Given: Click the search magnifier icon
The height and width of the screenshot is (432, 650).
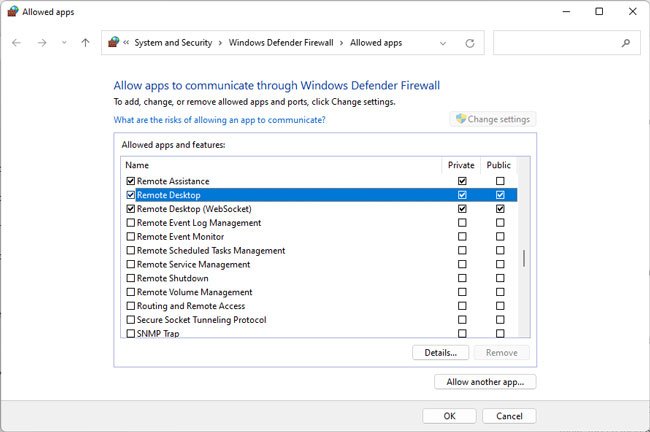Looking at the screenshot, I should click(x=626, y=43).
